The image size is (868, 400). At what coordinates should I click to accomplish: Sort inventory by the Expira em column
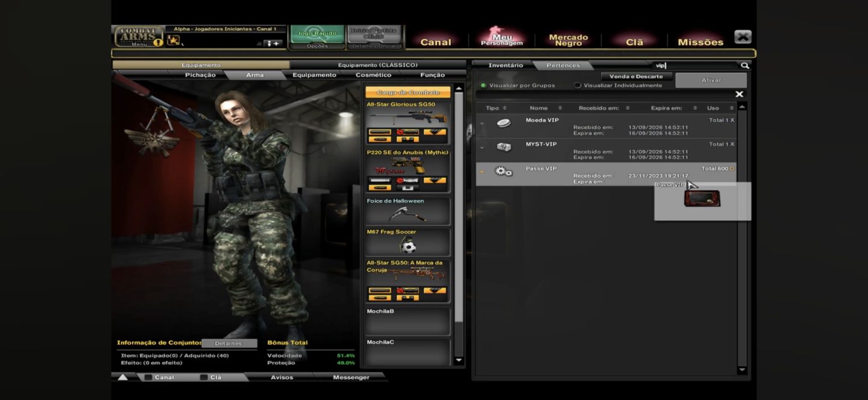[x=674, y=108]
